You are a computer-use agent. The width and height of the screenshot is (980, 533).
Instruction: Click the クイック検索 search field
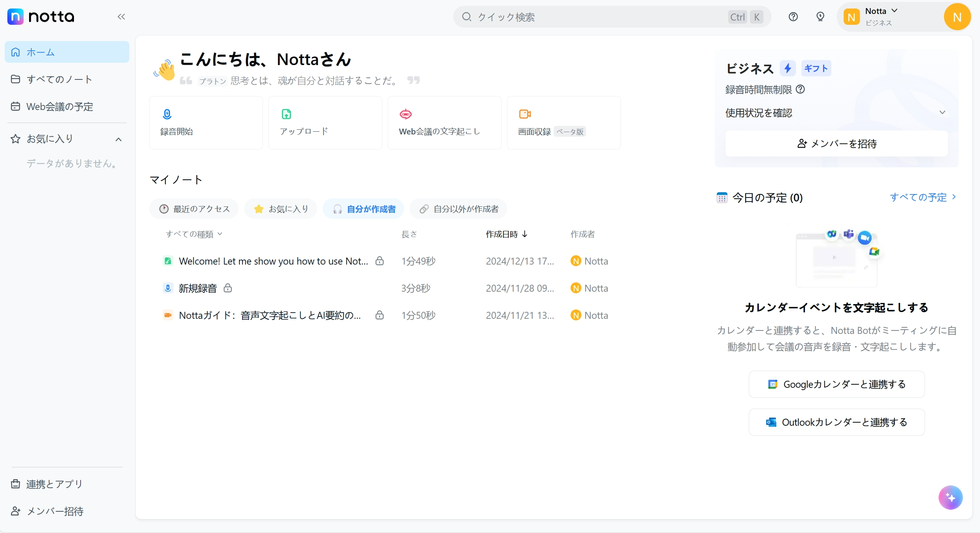tap(612, 17)
